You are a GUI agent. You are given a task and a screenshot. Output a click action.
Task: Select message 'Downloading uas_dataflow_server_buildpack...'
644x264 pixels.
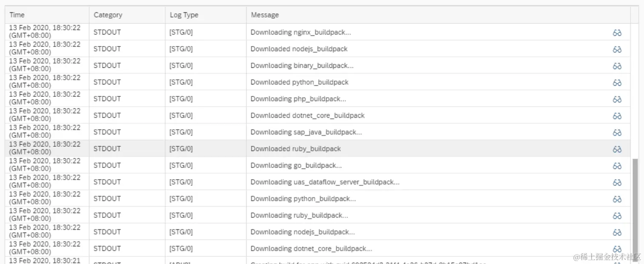[325, 182]
